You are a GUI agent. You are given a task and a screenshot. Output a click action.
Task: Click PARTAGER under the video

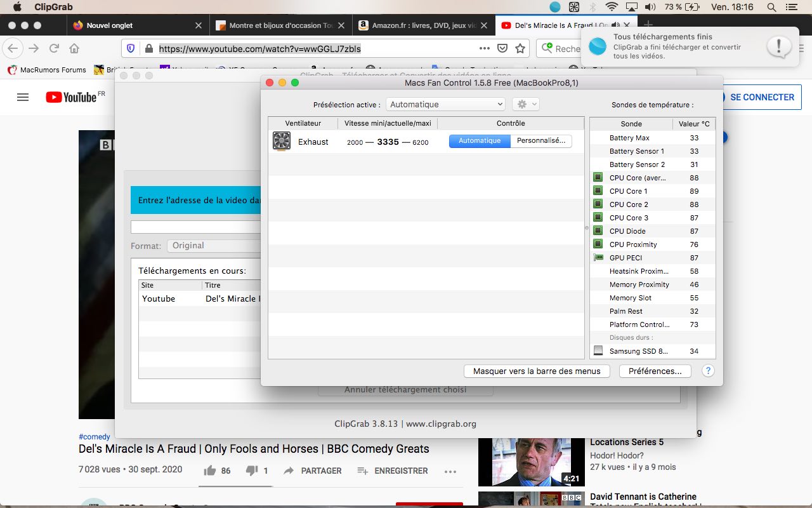click(312, 471)
